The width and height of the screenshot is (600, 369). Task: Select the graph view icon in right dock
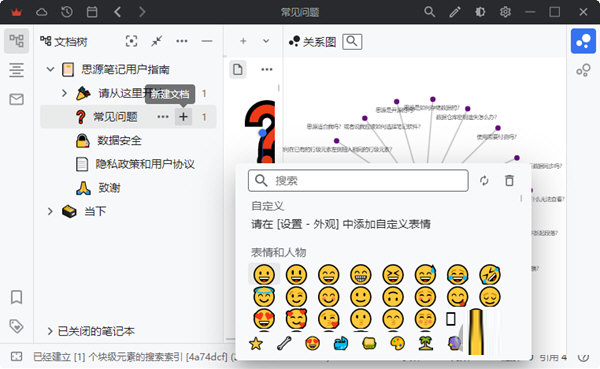583,41
